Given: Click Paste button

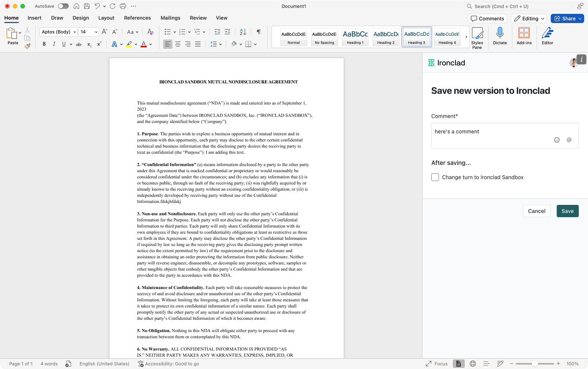Looking at the screenshot, I should tap(12, 36).
